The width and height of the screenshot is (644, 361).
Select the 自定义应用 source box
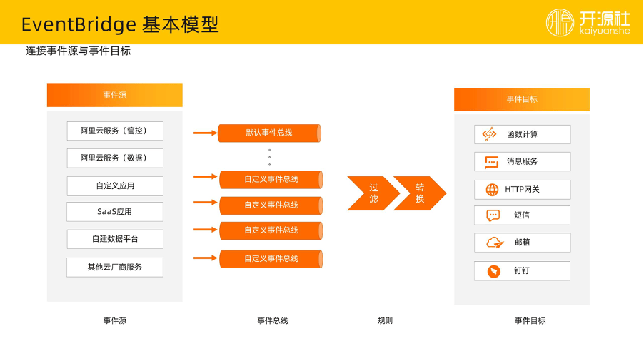point(115,185)
